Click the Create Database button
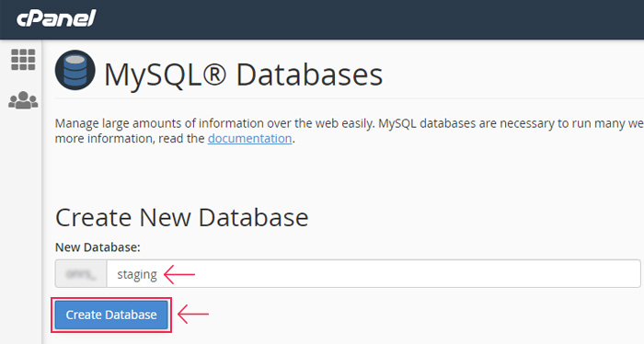644x344 pixels. pos(111,315)
